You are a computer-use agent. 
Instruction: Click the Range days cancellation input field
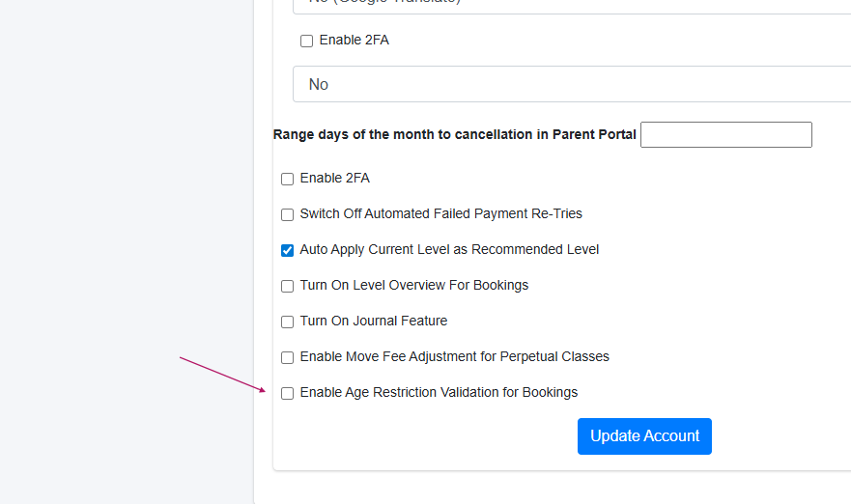click(x=725, y=135)
